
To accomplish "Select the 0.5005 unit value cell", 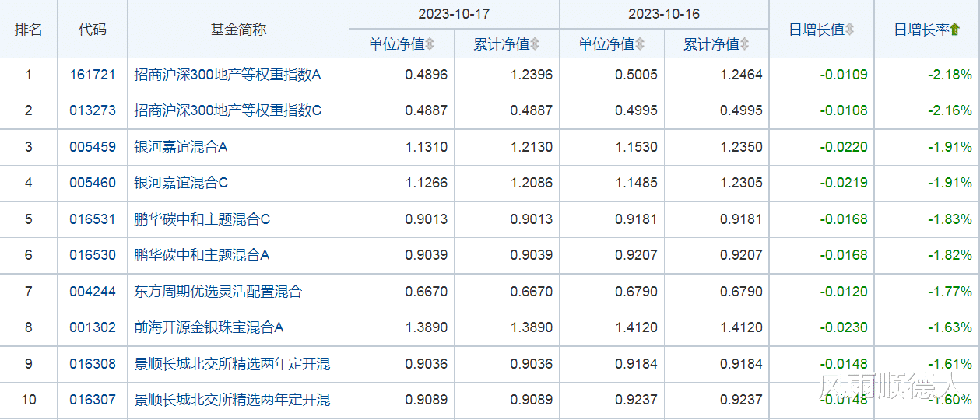I will click(612, 75).
